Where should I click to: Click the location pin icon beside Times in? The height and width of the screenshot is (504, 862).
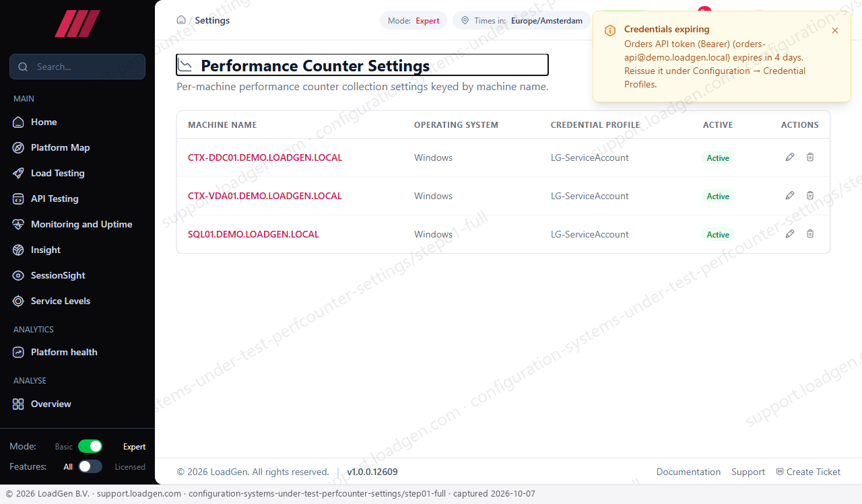tap(465, 20)
